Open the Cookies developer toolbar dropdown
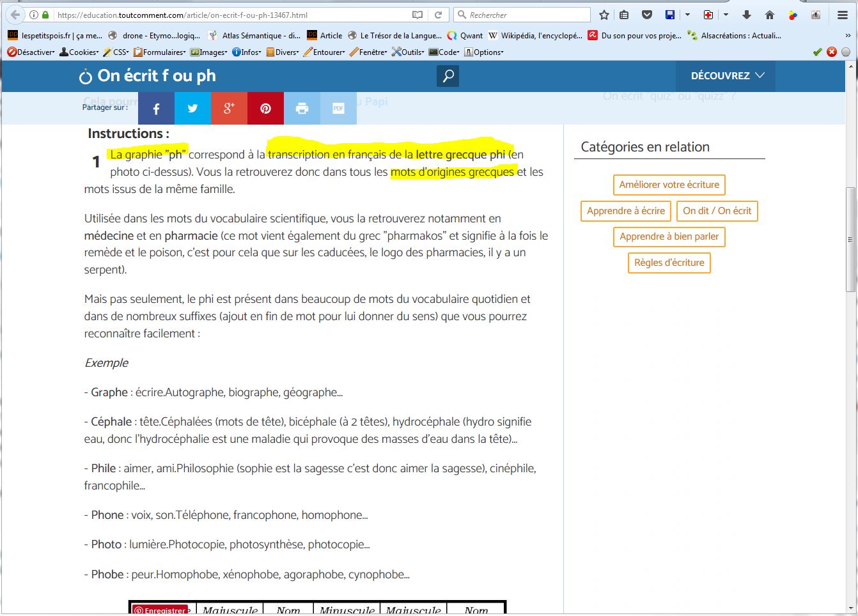 [79, 52]
